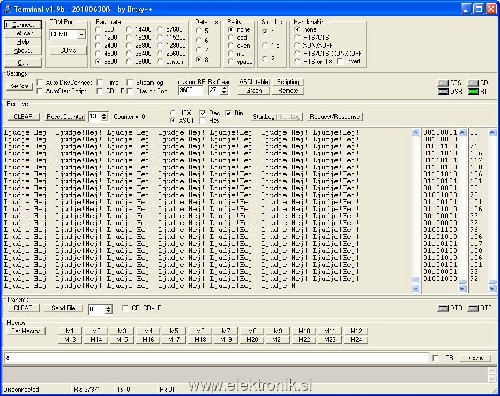Open Help from the top-left buttons
500x396 pixels.
[23, 42]
